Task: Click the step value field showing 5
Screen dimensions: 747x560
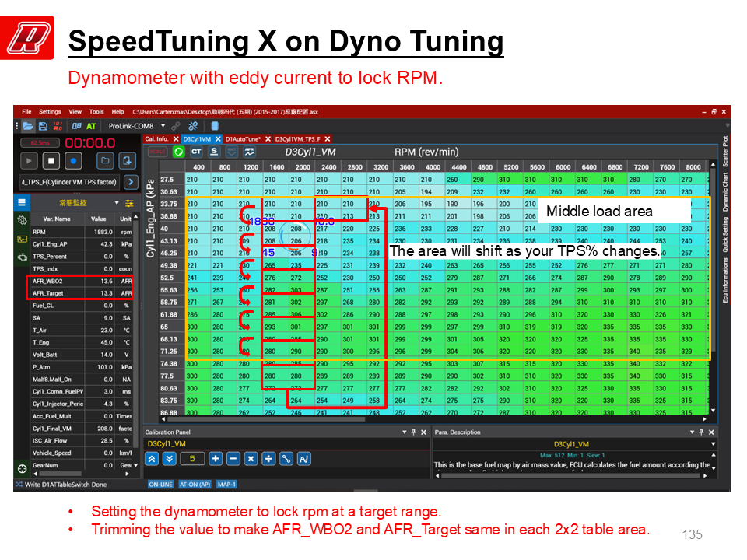Action: click(x=192, y=459)
